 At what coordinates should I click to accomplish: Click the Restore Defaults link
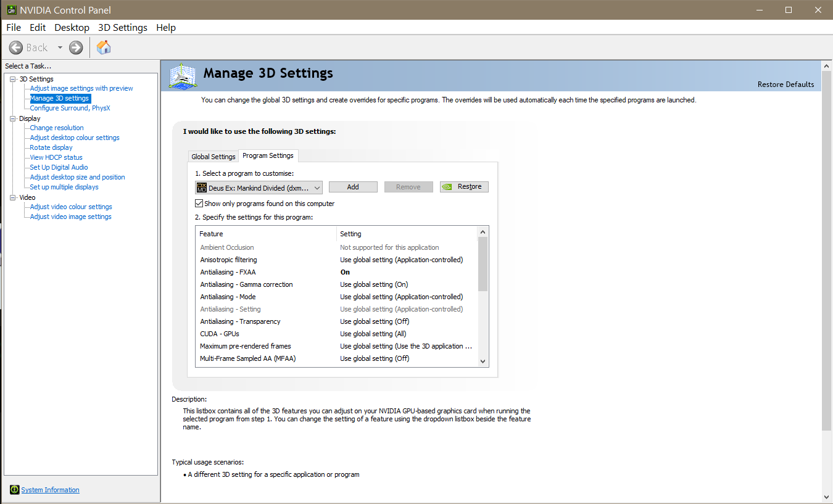coord(785,85)
